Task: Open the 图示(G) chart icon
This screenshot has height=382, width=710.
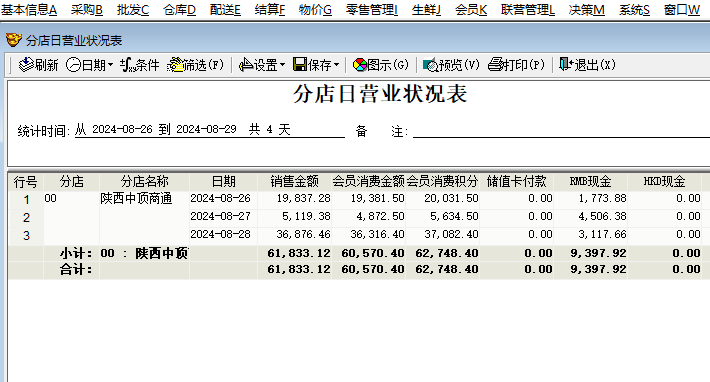Action: pyautogui.click(x=360, y=65)
